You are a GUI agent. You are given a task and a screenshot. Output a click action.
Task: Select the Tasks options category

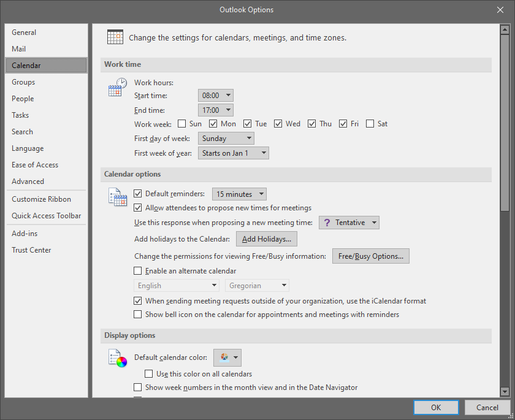46,115
